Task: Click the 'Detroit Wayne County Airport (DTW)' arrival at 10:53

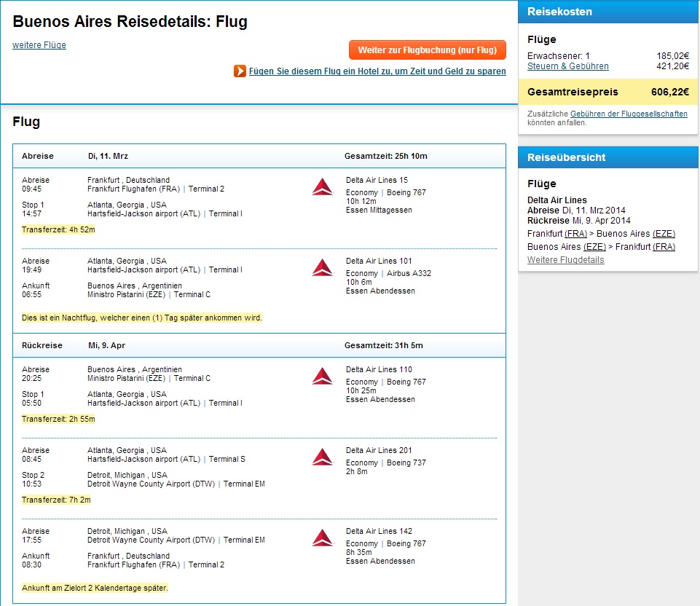Action: pos(152,484)
